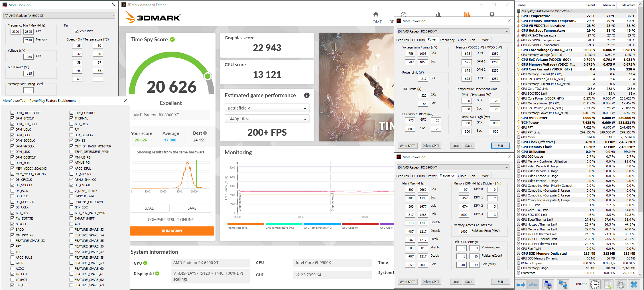Viewport: 644px width, 290px height.
Task: Click the networked computers icon in the sensor toolbar
Action: tap(563, 284)
